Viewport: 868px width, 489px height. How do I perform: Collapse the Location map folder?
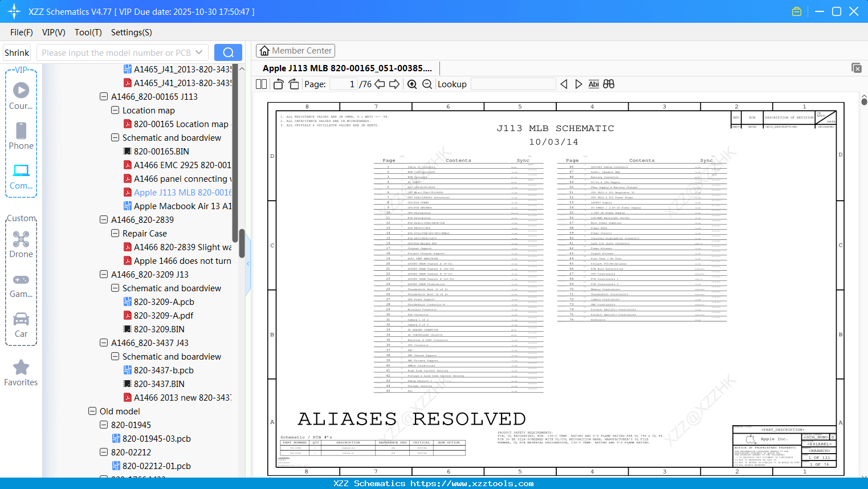click(115, 111)
